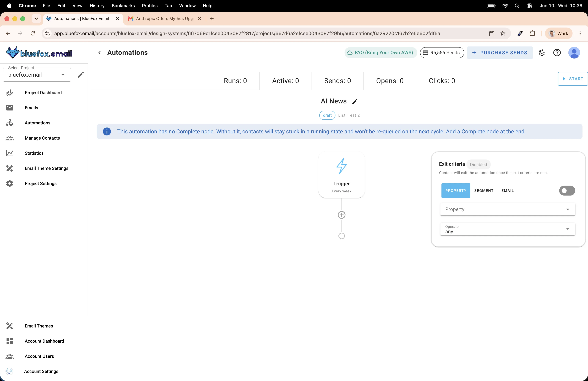
Task: Click the "Runs: 0" statistic
Action: [235, 81]
